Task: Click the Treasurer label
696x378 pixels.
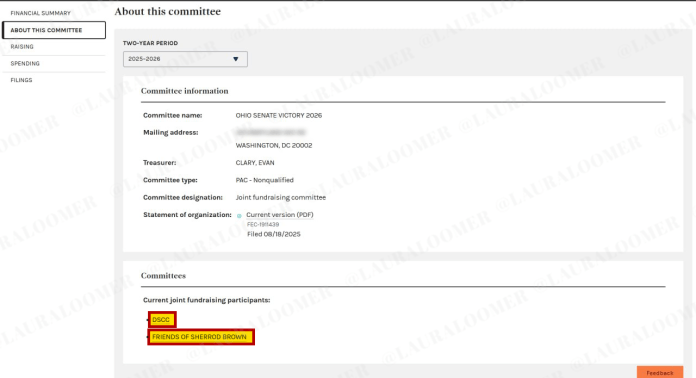Action: point(160,163)
